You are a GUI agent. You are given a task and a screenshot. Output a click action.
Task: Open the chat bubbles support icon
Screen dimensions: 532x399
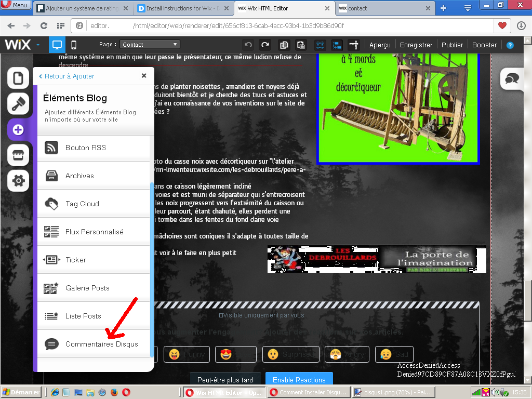512,79
